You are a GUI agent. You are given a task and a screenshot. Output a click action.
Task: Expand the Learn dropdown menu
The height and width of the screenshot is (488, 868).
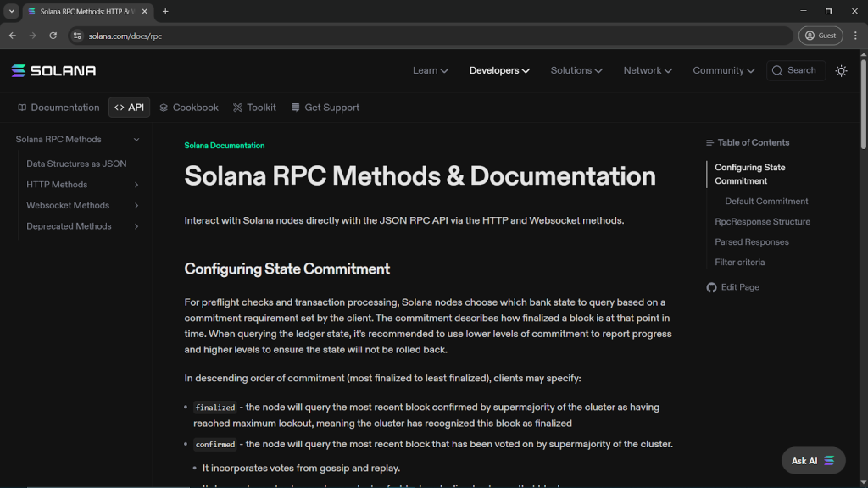pos(430,71)
